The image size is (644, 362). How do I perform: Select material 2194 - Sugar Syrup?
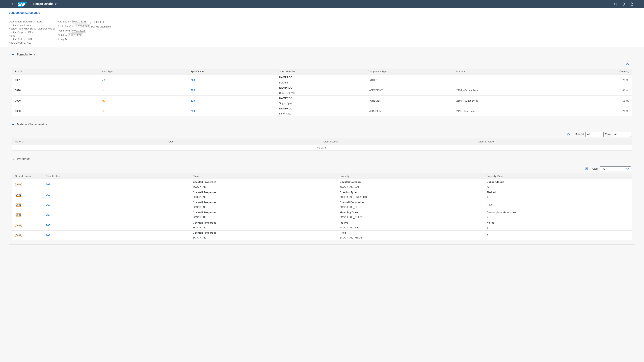(x=467, y=101)
